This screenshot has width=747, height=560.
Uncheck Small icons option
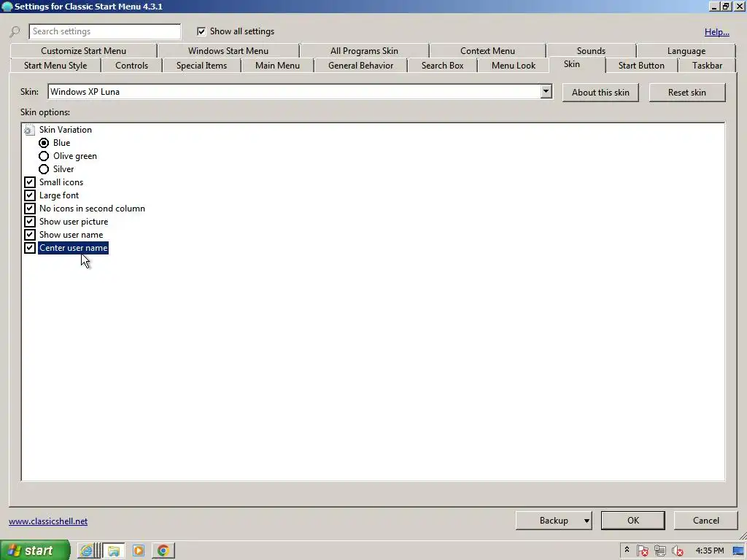29,182
